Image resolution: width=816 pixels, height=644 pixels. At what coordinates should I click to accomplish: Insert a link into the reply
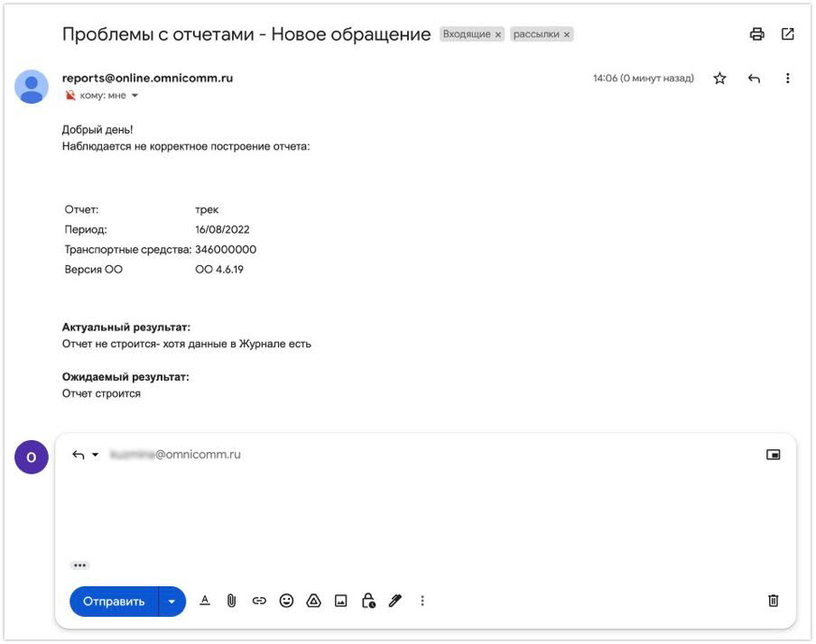point(259,601)
